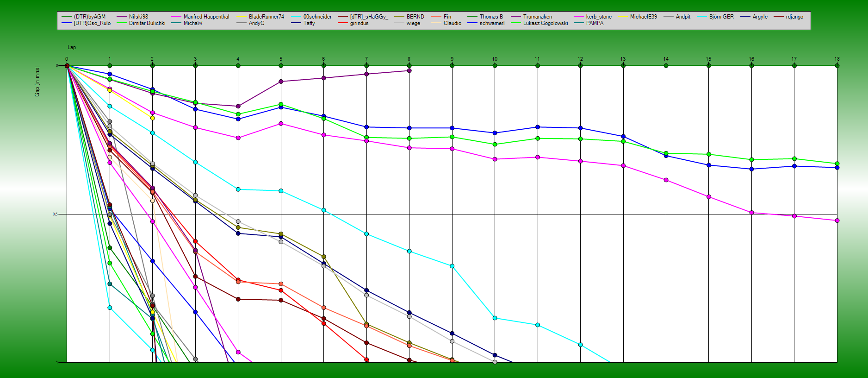
Task: Click the yellow line's point at lap 2 near top
Action: (153, 118)
